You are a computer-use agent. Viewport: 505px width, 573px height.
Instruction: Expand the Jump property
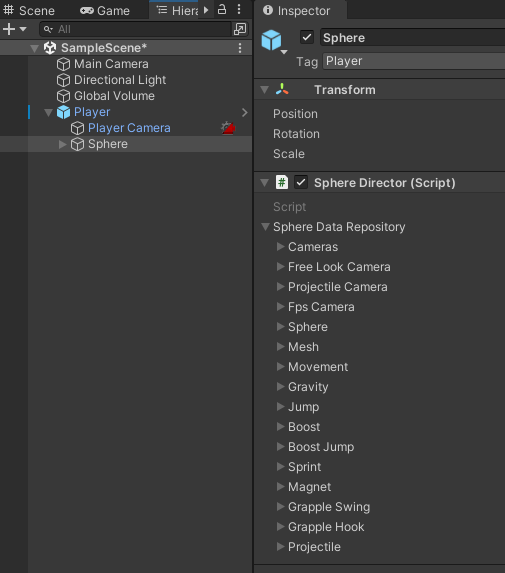280,407
